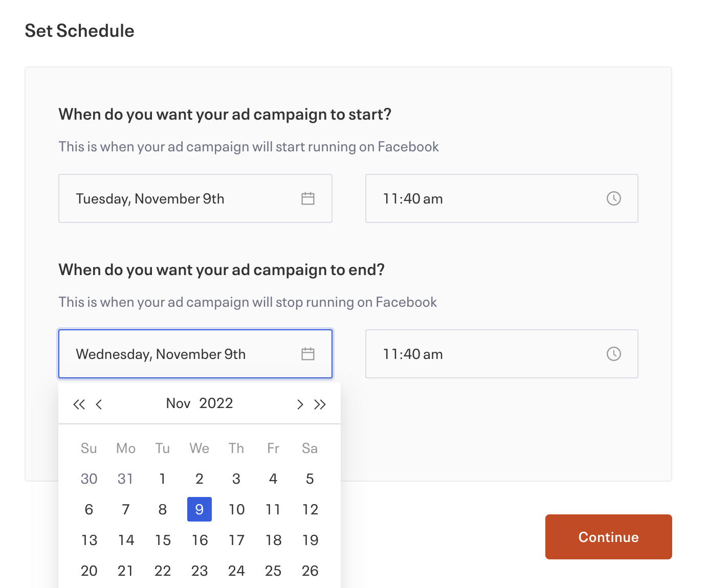
Task: Select Nov month label in calendar header
Action: coord(178,403)
